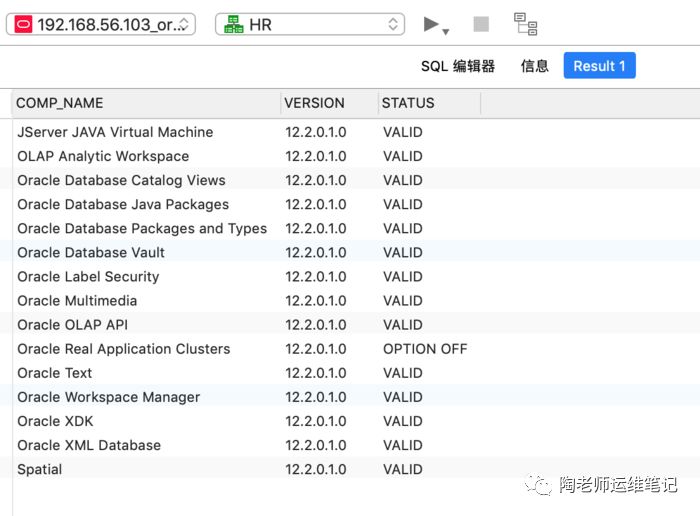Click the red Oracle connection icon
This screenshot has height=516, width=700.
pyautogui.click(x=22, y=25)
